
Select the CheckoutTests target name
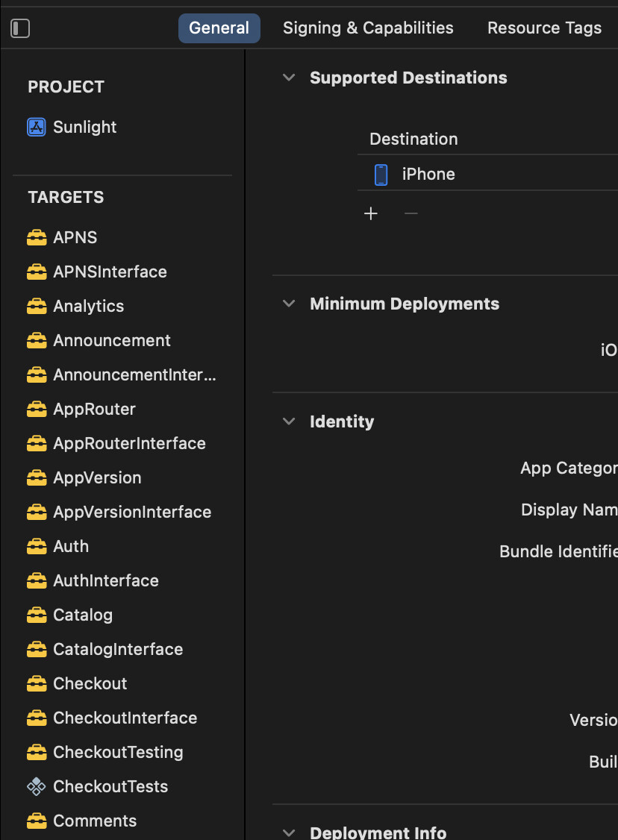[111, 786]
